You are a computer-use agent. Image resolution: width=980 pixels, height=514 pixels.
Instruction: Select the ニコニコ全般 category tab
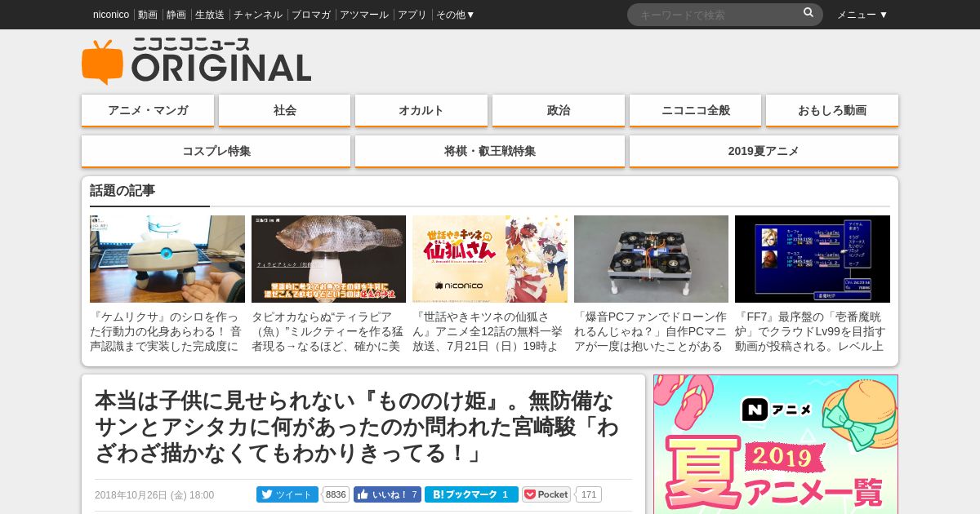click(696, 110)
